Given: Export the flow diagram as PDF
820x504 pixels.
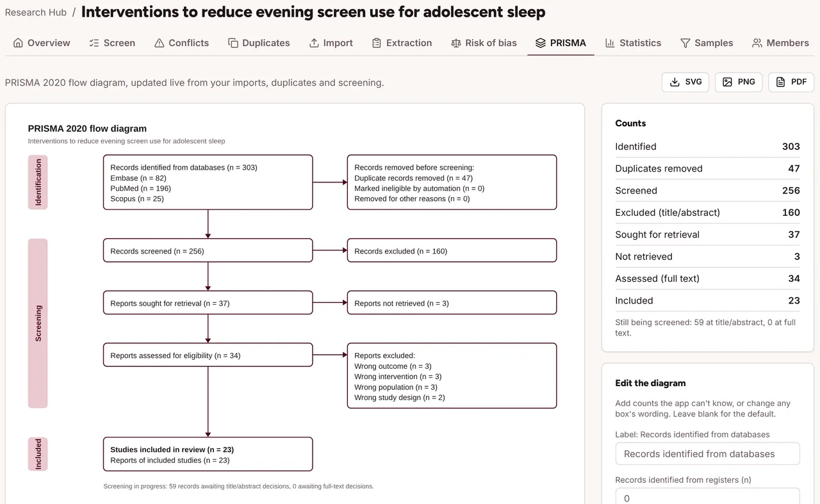Looking at the screenshot, I should click(x=791, y=82).
